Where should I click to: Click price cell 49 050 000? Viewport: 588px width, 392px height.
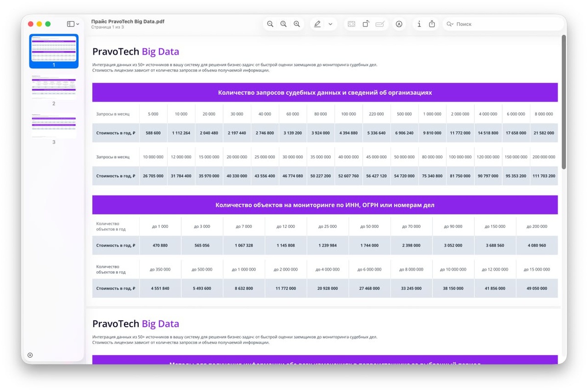[537, 288]
